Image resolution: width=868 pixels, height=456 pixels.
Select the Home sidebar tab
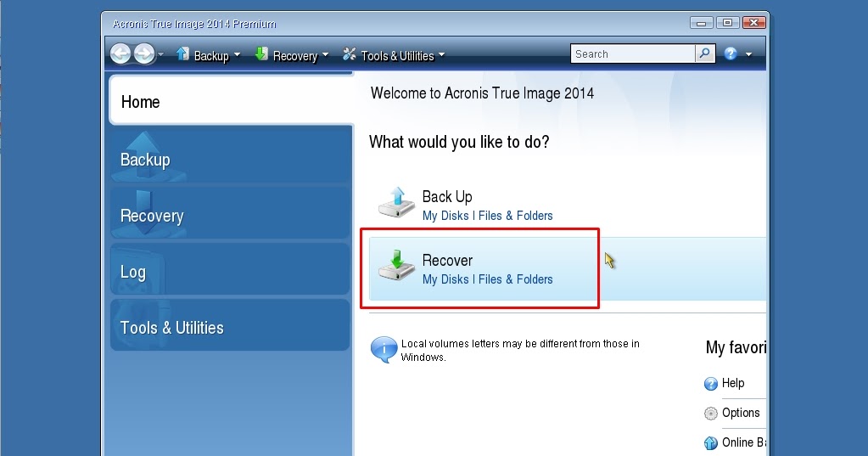click(x=232, y=100)
